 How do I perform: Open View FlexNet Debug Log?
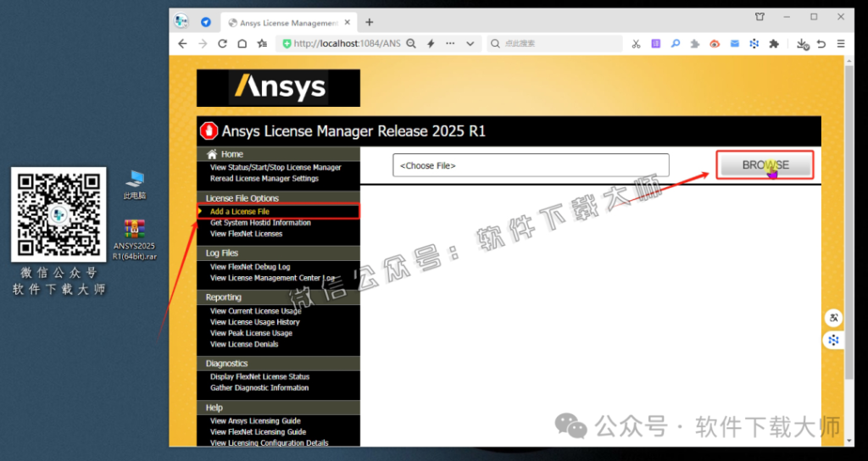pyautogui.click(x=250, y=267)
